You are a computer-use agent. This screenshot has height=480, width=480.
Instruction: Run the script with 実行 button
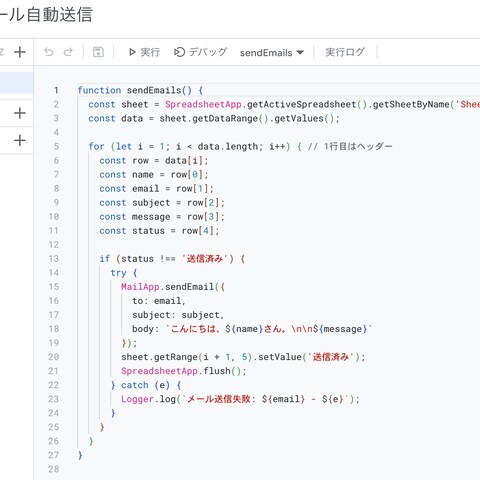pyautogui.click(x=144, y=52)
